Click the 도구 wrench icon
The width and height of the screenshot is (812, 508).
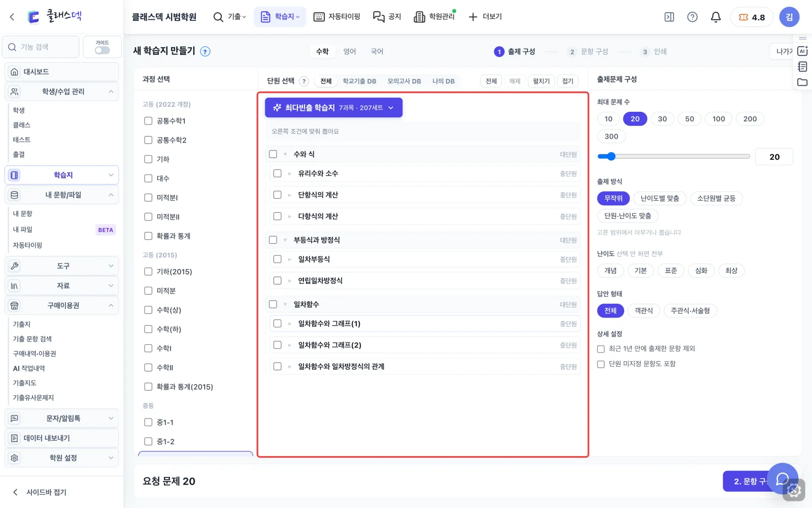(14, 266)
